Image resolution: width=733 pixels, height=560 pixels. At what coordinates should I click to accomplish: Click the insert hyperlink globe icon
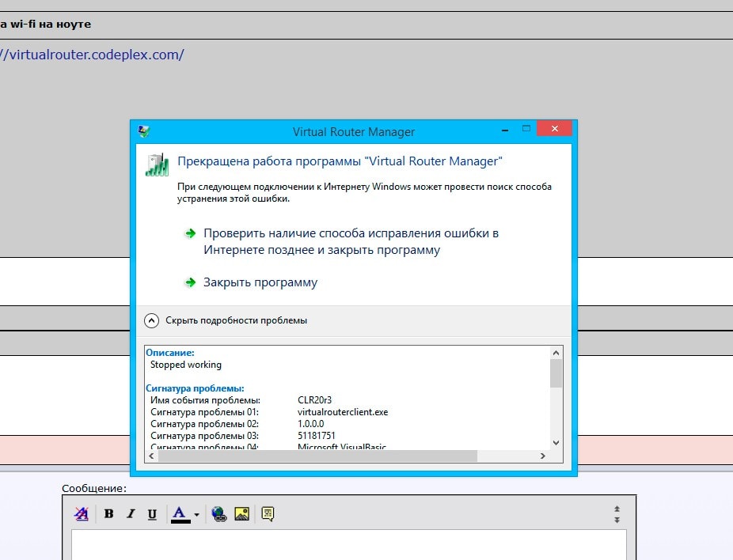(x=219, y=513)
